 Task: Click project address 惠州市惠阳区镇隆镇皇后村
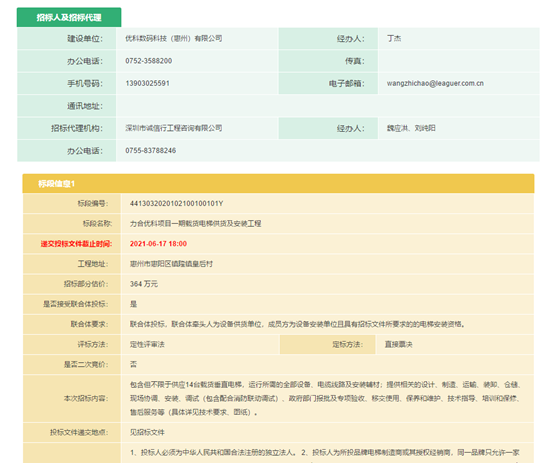point(171,264)
